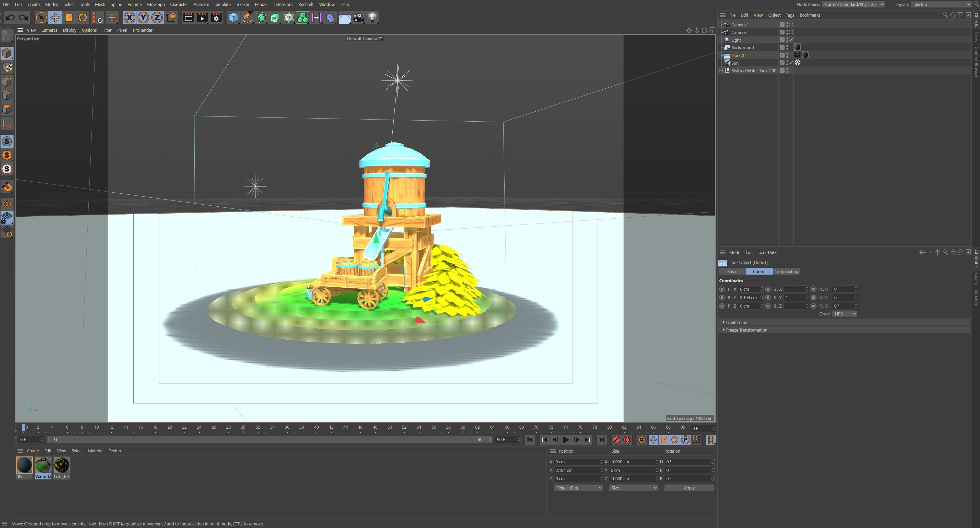Open material manager Create menu
980x528 pixels.
pos(32,451)
